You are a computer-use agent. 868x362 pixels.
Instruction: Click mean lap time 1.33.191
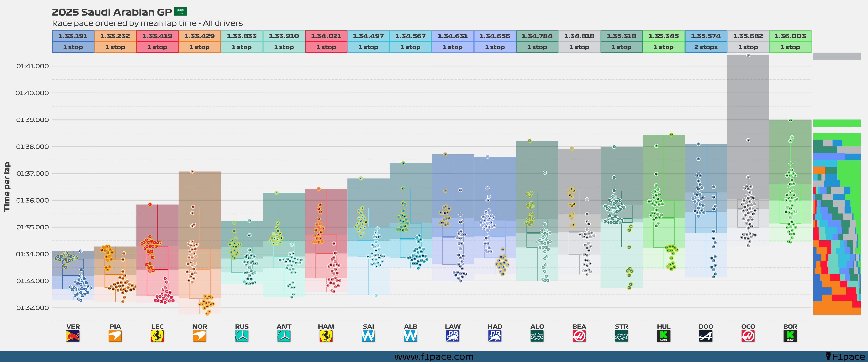(x=73, y=36)
